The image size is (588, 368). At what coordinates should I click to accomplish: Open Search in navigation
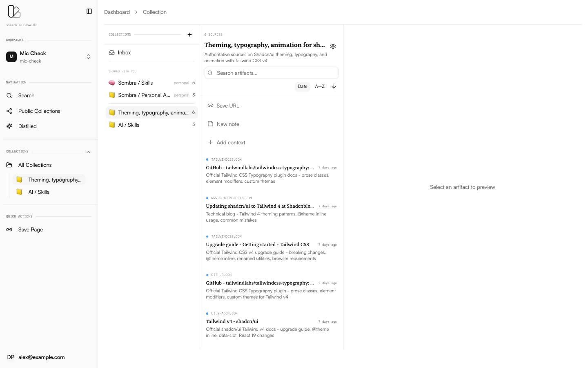(26, 96)
